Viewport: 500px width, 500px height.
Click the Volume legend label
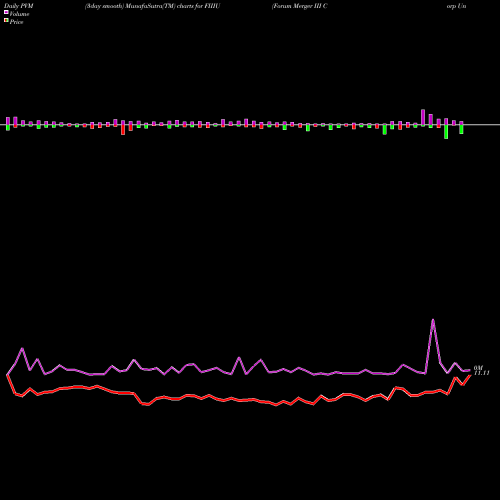click(x=19, y=14)
